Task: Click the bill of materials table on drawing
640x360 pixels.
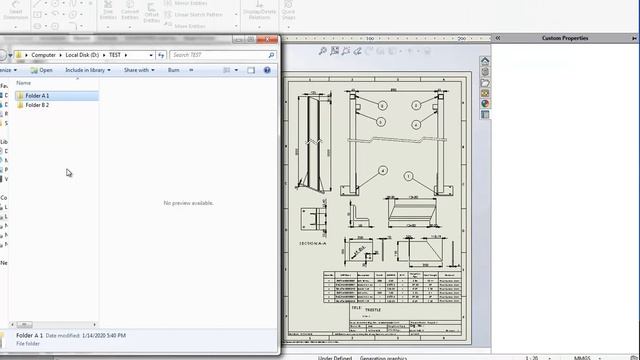Action: [392, 287]
